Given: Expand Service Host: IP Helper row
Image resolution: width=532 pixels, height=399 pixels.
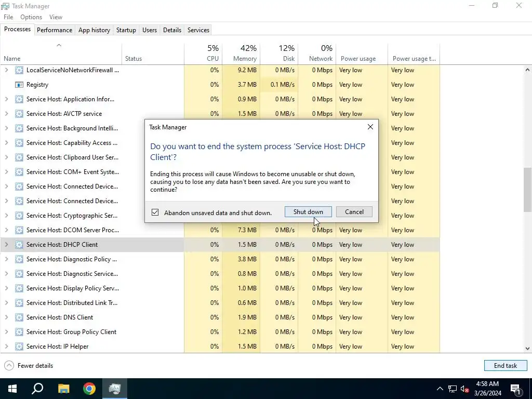Looking at the screenshot, I should point(6,347).
